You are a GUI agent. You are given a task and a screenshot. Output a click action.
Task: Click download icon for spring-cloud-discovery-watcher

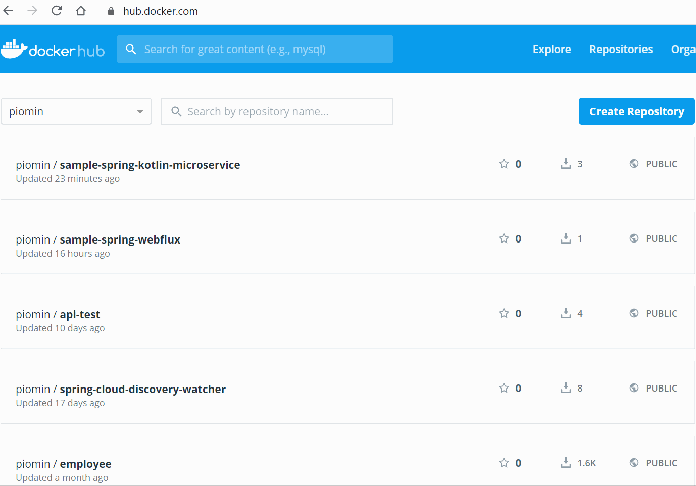(x=566, y=388)
